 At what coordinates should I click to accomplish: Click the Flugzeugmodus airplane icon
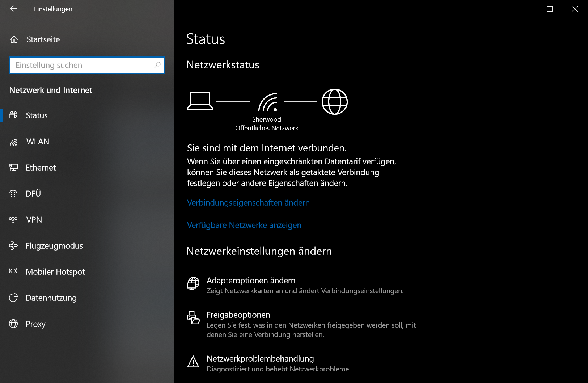pos(13,246)
